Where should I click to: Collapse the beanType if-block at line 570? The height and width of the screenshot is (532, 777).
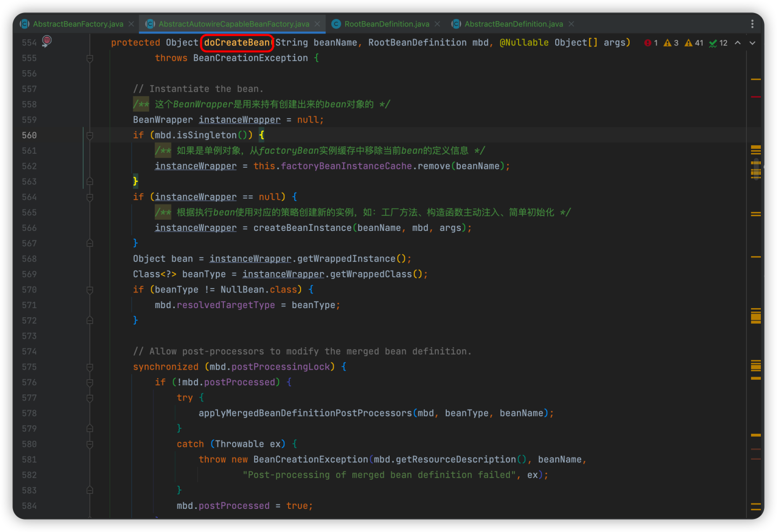[90, 290]
